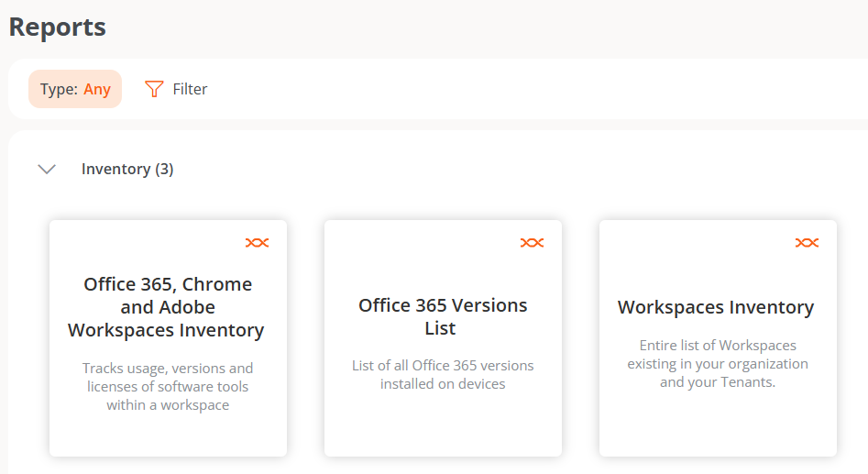Click blank area below Office 365 Versions List description
Screen dimensions: 868x474
443,424
